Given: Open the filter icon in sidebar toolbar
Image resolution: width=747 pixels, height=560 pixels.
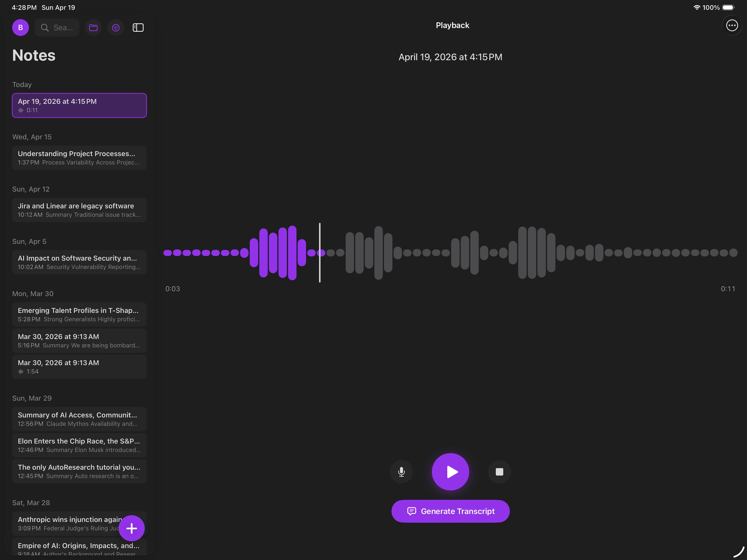Looking at the screenshot, I should (x=115, y=28).
